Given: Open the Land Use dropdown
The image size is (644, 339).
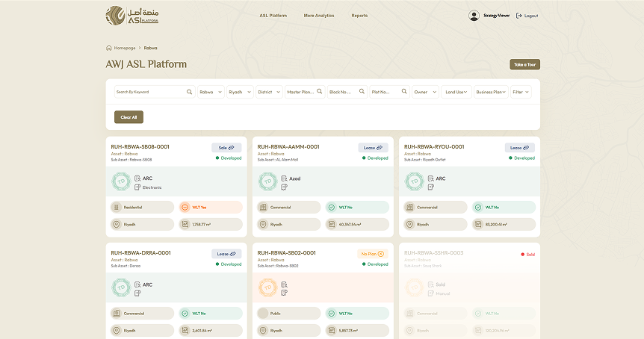Looking at the screenshot, I should point(456,92).
